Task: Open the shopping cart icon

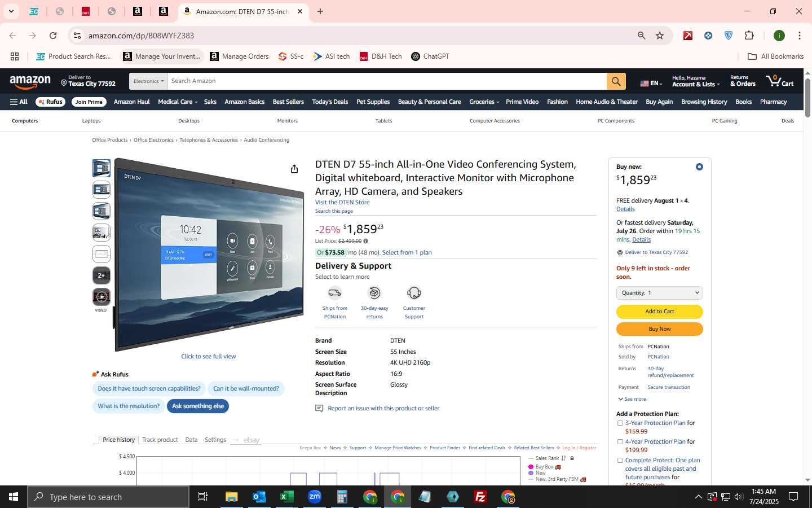Action: [779, 81]
